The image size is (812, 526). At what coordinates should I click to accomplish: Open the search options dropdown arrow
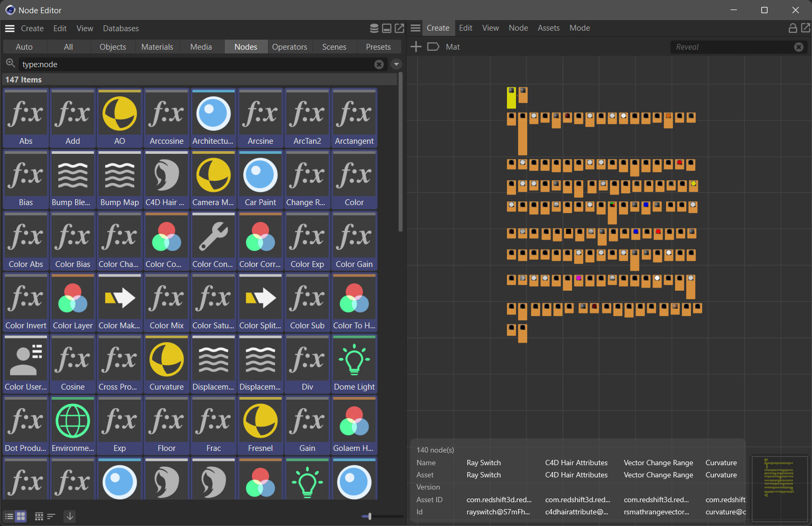[x=396, y=64]
